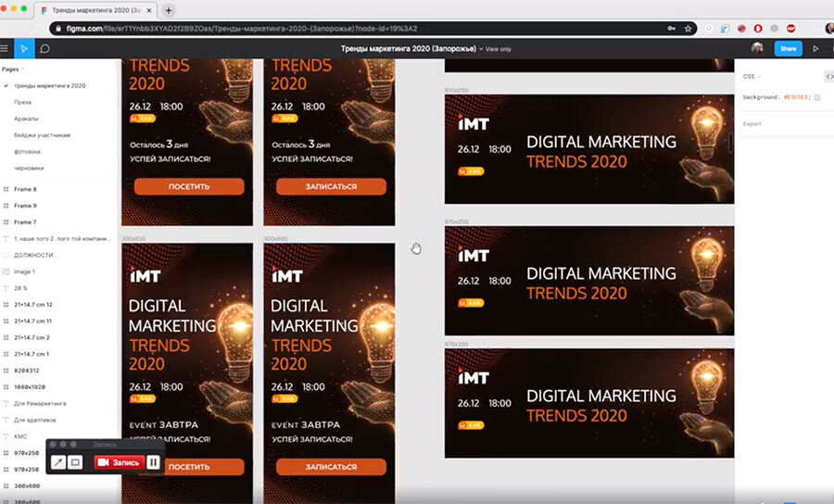Screen dimensions: 834x504
Task: Collapse the Pages section arrow
Action: pos(23,69)
